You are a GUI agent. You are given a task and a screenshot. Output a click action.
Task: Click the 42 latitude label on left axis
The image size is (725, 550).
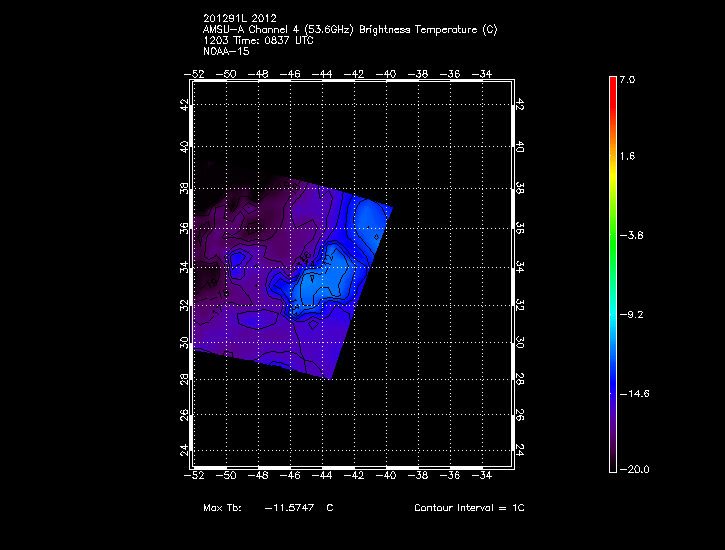click(x=184, y=105)
